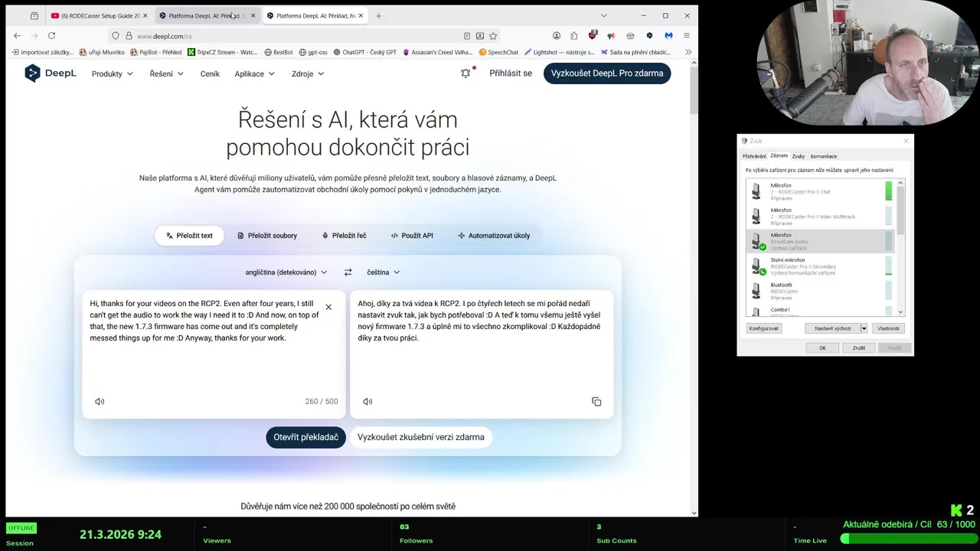
Task: Select DroidCam Audio microphone in Zvuk
Action: tap(819, 241)
